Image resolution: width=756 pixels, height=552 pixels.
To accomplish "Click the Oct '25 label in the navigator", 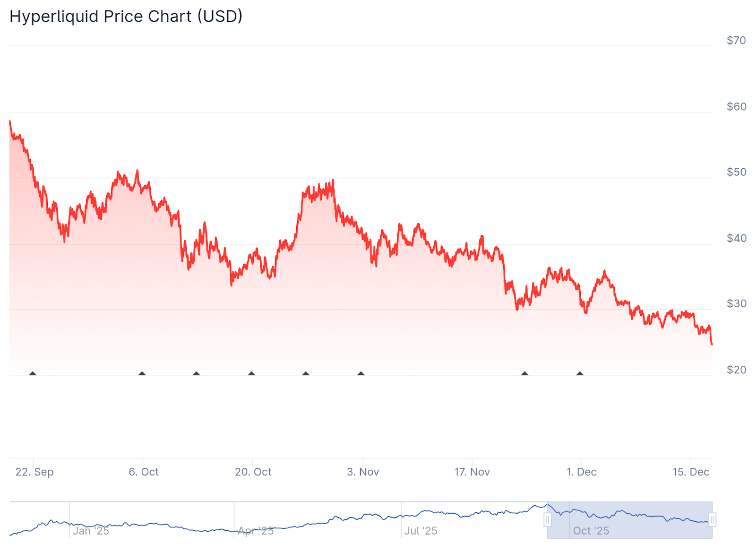I will (591, 531).
